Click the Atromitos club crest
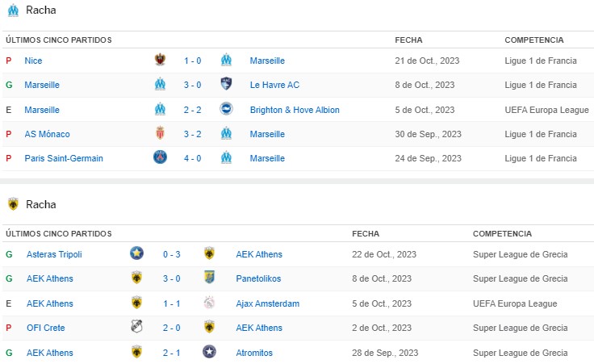594x364 pixels. pos(210,352)
